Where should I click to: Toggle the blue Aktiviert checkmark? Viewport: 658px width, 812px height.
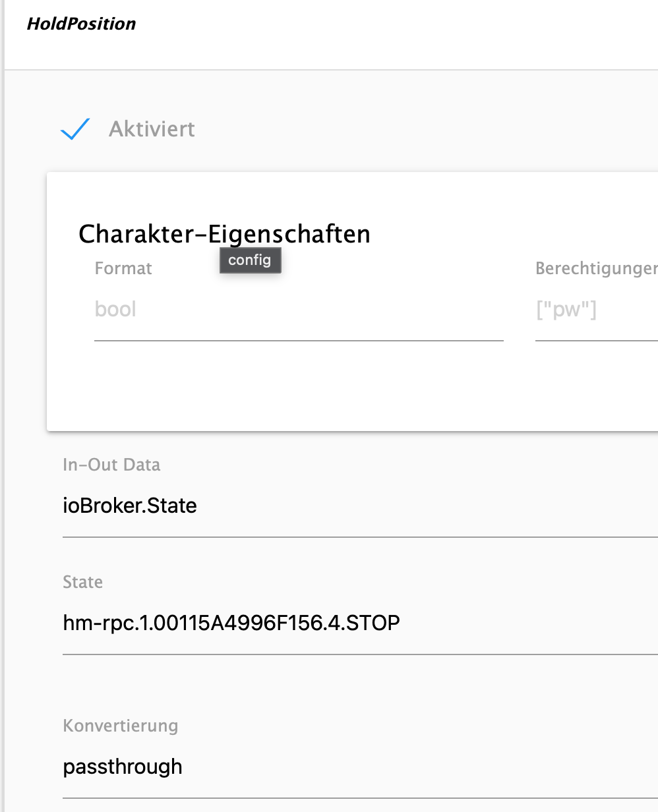(75, 129)
